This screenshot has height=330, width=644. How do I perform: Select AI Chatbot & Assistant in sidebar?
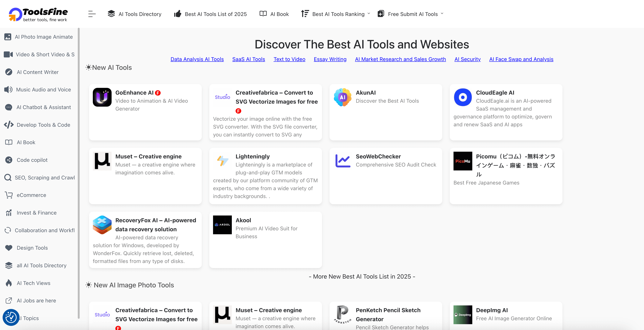[x=44, y=107]
